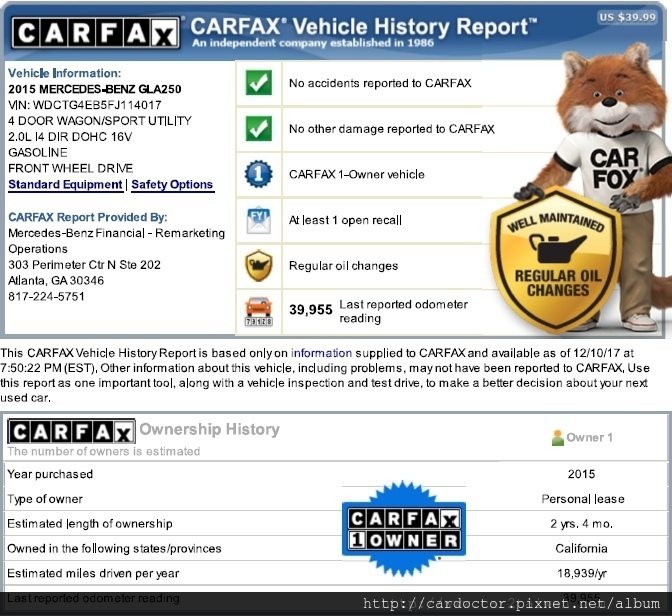Image resolution: width=672 pixels, height=616 pixels.
Task: Click the Ownership History heading
Action: point(210,429)
